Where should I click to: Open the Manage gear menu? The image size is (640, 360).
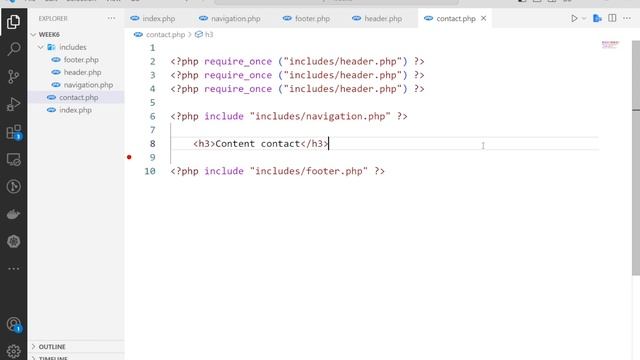(x=13, y=351)
